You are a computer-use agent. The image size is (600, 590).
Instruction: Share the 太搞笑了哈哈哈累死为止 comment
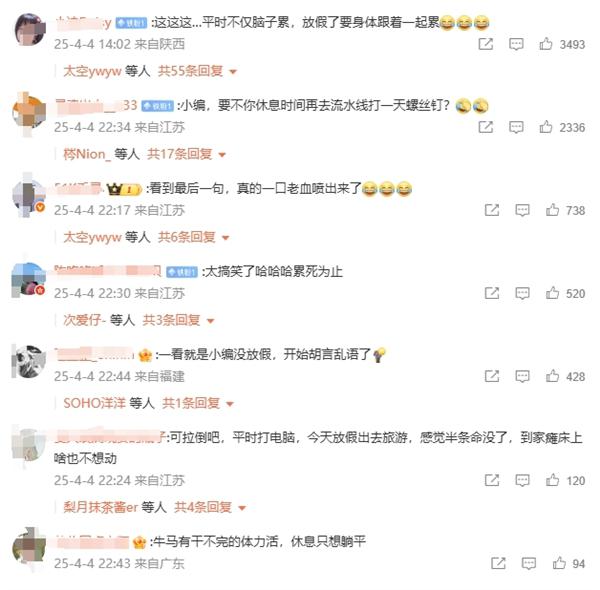tap(492, 293)
